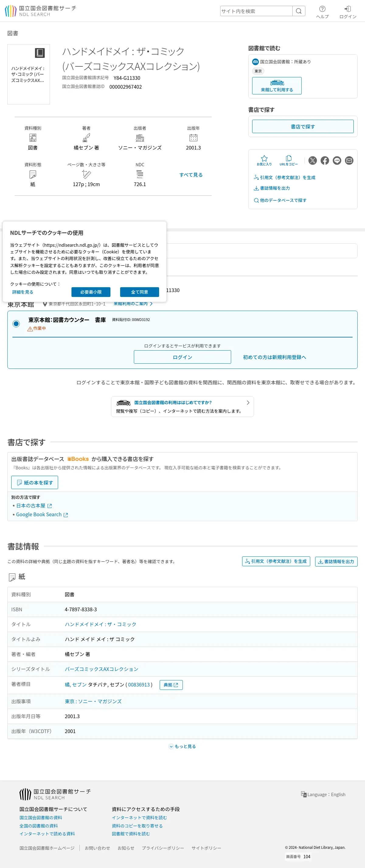This screenshot has width=365, height=868.
Task: Click the 典拠 button
Action: click(171, 685)
